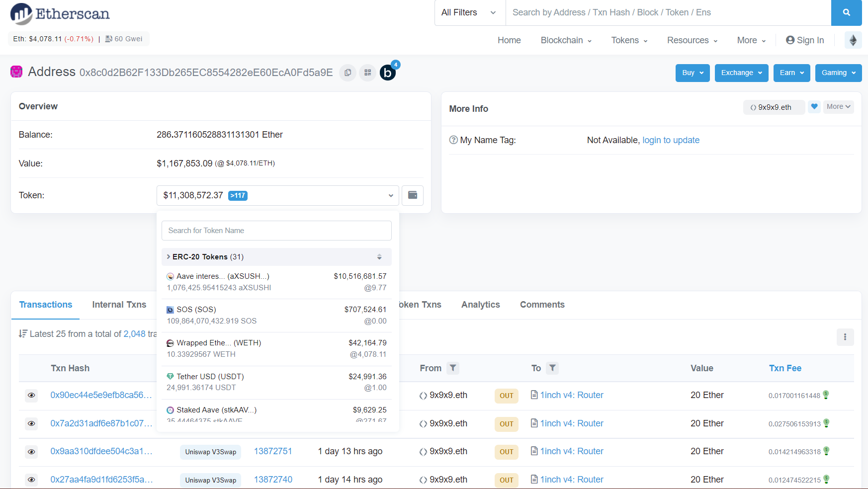The image size is (868, 489).
Task: Open the three-dot options menu above table
Action: pos(845,337)
